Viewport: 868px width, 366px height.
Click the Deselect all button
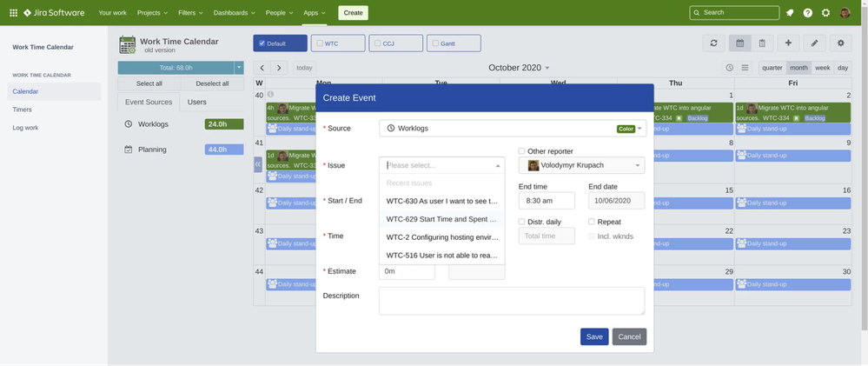(x=212, y=83)
